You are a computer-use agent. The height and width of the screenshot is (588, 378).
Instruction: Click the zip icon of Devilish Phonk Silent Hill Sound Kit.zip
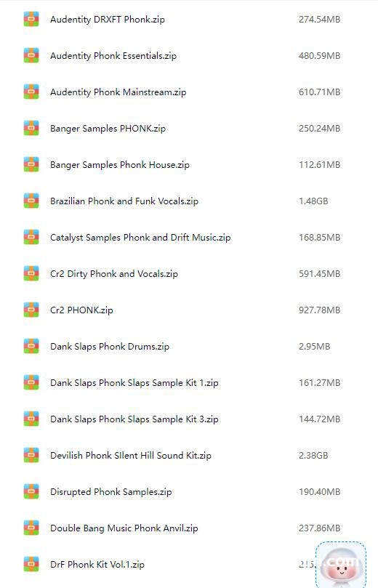pyautogui.click(x=31, y=455)
